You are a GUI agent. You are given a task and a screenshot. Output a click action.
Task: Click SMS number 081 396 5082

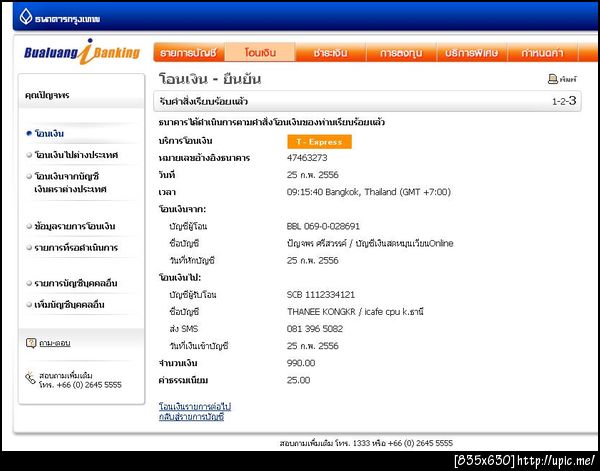(x=315, y=329)
